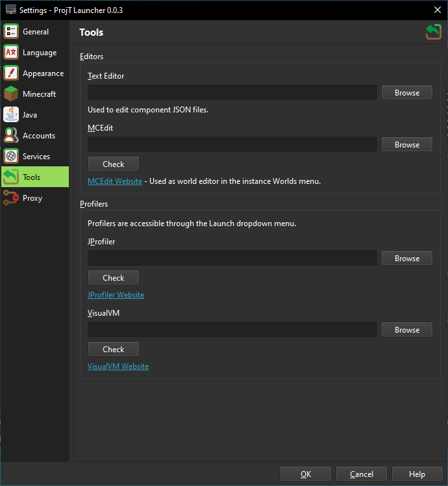Select the Tools page entry
The image size is (448, 486).
pyautogui.click(x=35, y=177)
